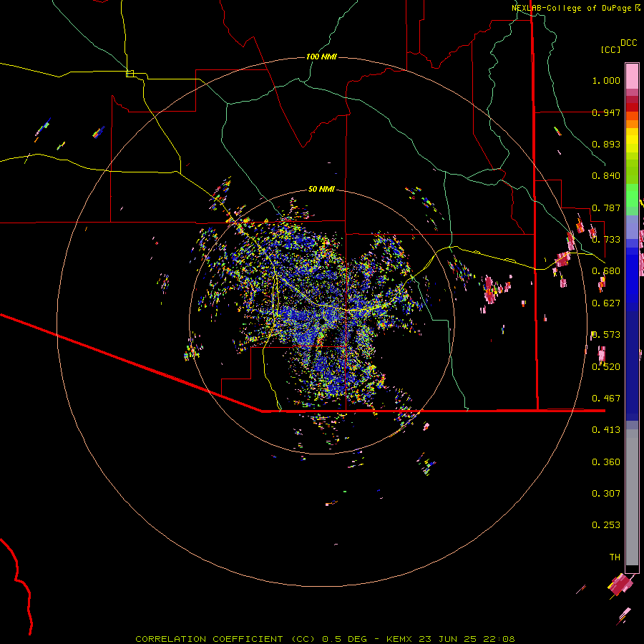Click the 0.680 color scale value
The width and height of the screenshot is (644, 644).
(x=606, y=271)
